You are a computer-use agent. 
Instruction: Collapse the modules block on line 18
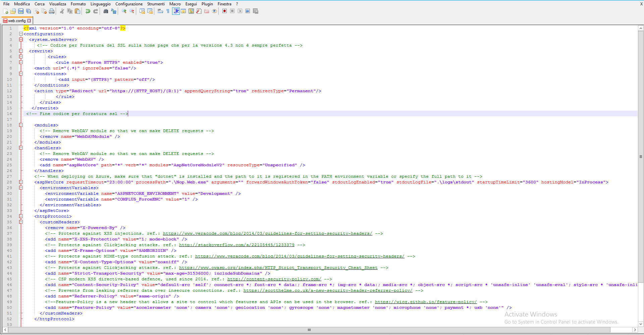pyautogui.click(x=21, y=125)
